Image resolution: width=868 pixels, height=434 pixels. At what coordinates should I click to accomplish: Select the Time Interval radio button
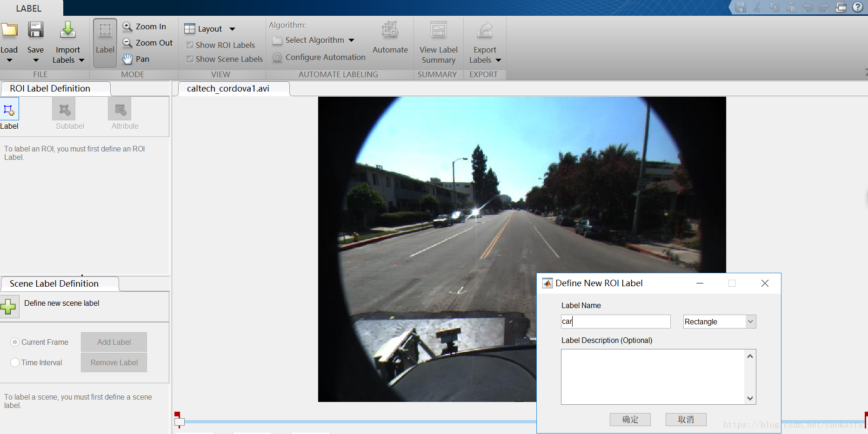coord(15,362)
